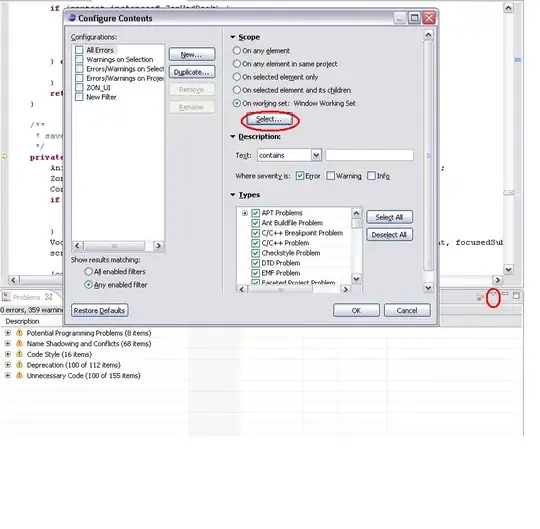
Task: Select On working set radio option
Action: coord(237,103)
